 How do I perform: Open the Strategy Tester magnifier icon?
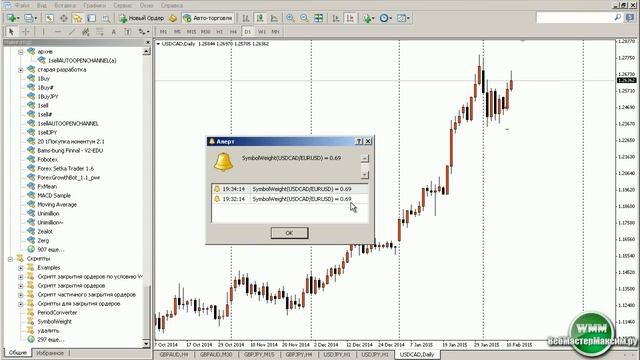click(x=106, y=18)
